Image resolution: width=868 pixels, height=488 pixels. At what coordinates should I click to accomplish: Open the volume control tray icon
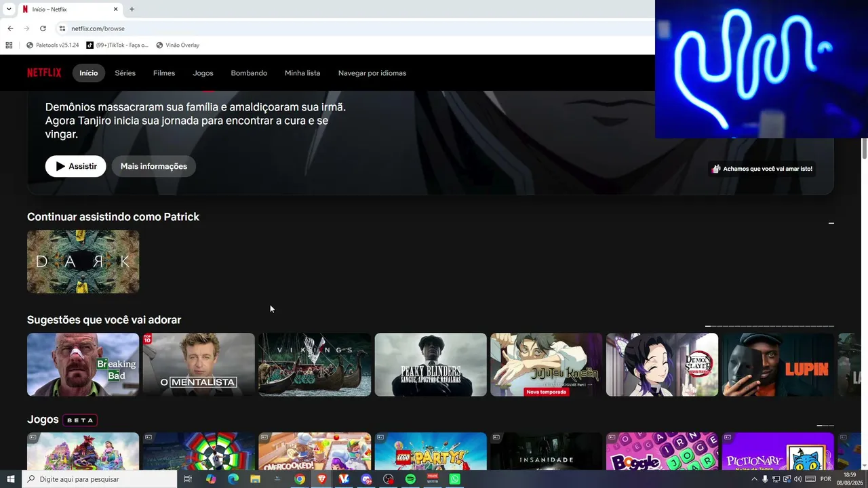click(x=797, y=479)
